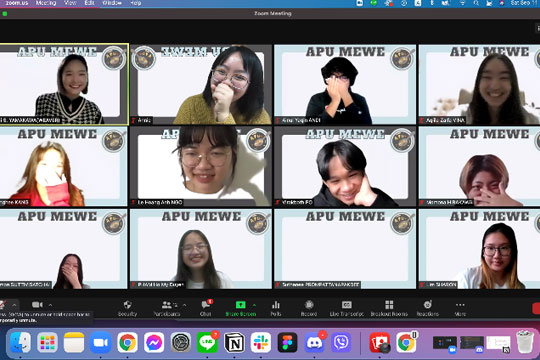Expand video options arrow beside camera
Screen dimensions: 540x360
pyautogui.click(x=50, y=305)
